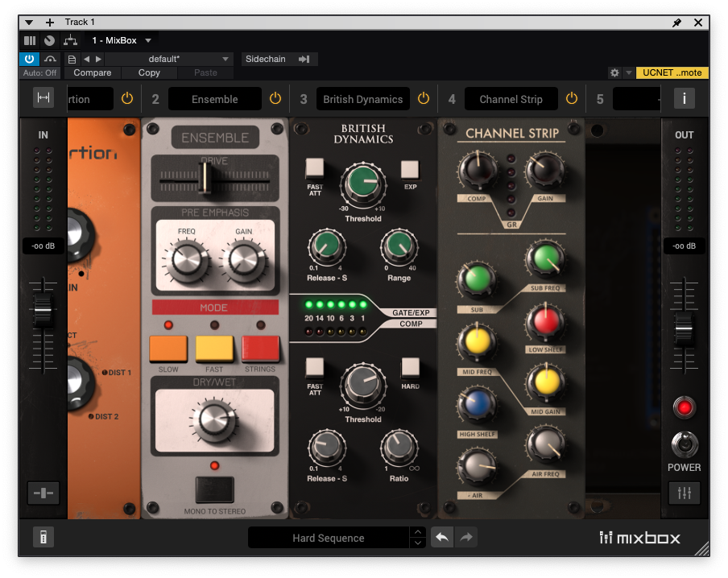Step to next preset with down chevron
This screenshot has width=728, height=578.
[418, 543]
